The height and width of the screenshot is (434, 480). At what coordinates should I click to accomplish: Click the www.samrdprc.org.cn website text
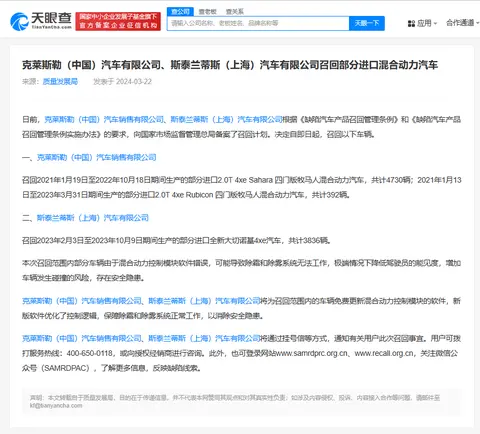(x=312, y=353)
